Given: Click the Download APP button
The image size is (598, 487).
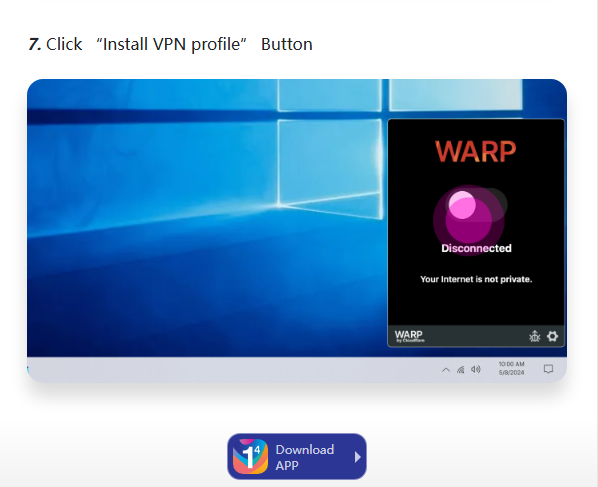Looking at the screenshot, I should click(297, 456).
